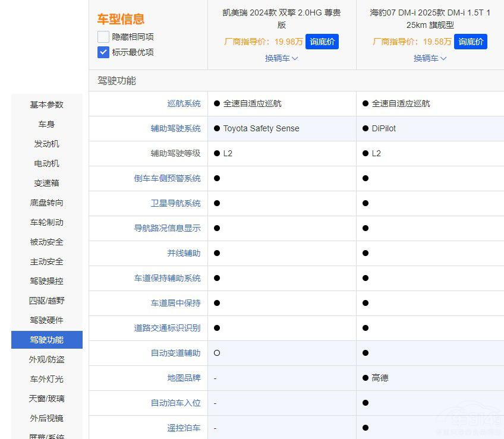Click the 自动泊车入位 parameter link

(x=175, y=403)
